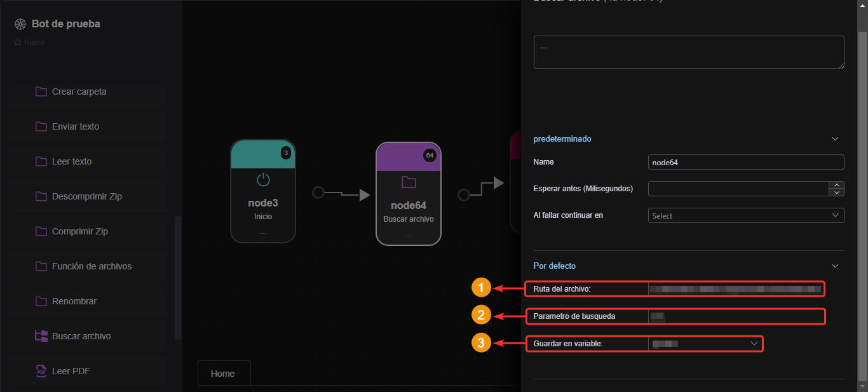
Task: Select the Función de archivos folder icon
Action: point(41,266)
